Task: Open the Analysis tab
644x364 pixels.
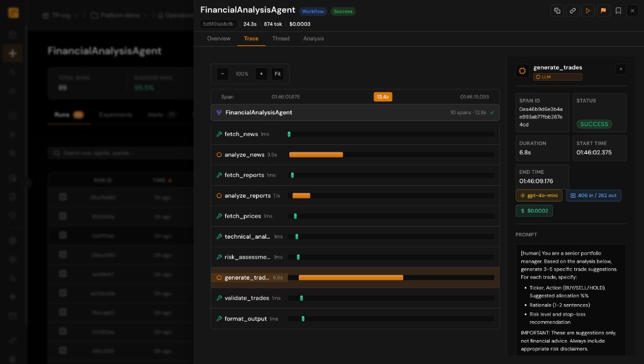Action: [x=314, y=38]
